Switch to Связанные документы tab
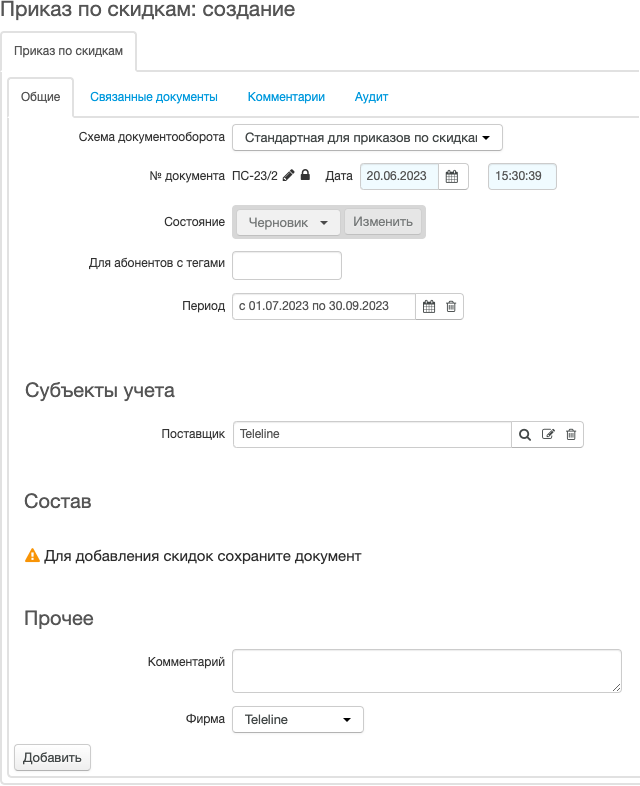This screenshot has width=640, height=786. coord(154,97)
